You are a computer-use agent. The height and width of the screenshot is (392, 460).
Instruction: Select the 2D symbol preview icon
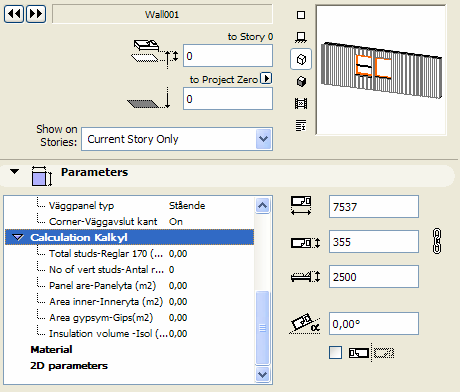point(301,15)
